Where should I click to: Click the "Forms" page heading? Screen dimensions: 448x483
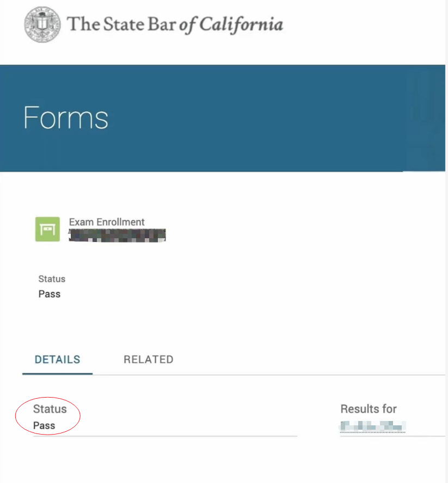66,117
